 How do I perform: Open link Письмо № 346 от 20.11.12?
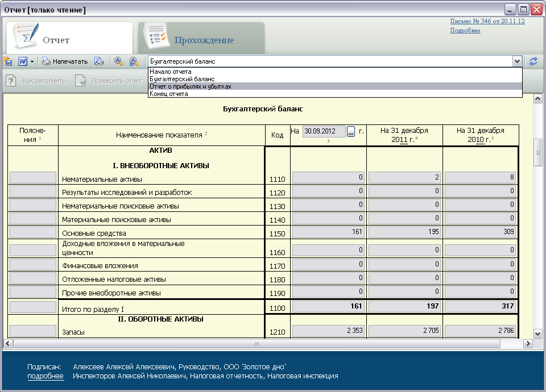coord(487,21)
